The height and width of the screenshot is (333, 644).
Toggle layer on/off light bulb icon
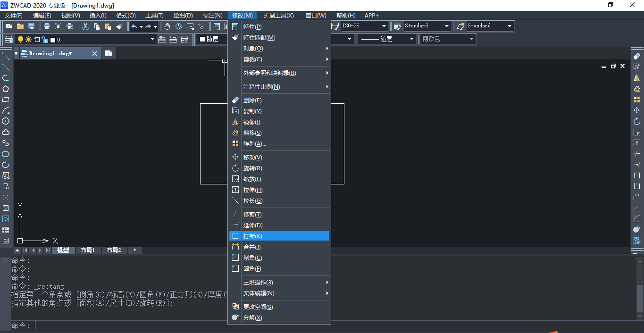click(x=20, y=40)
